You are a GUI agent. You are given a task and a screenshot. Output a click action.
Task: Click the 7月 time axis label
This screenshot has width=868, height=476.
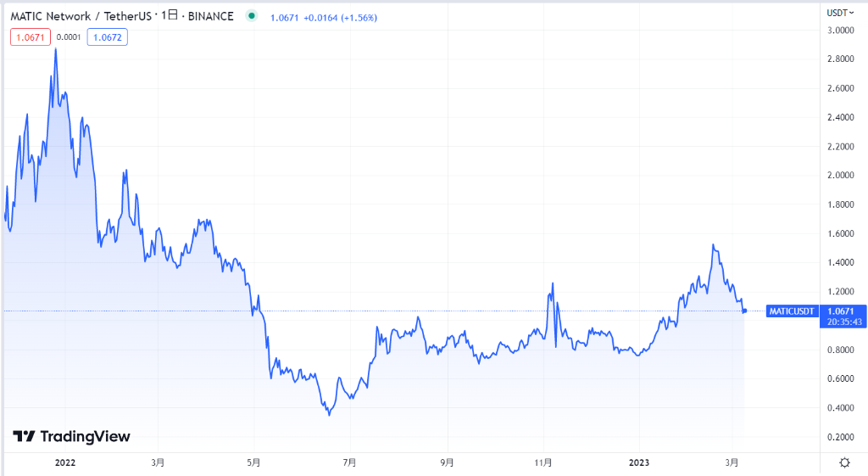pyautogui.click(x=349, y=462)
